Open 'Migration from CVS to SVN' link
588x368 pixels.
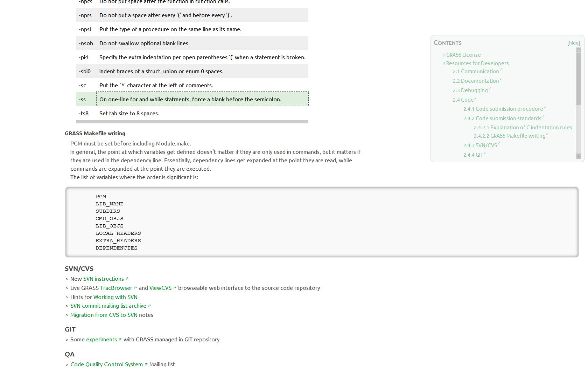coord(104,315)
